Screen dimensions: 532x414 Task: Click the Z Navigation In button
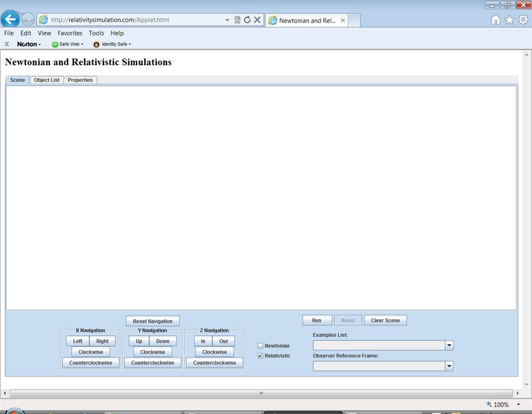click(203, 341)
